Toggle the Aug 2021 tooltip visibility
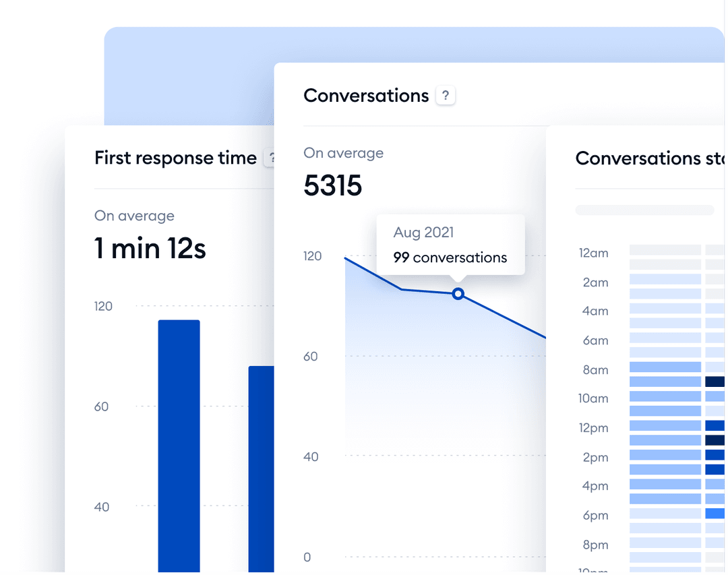The height and width of the screenshot is (575, 728). [450, 245]
